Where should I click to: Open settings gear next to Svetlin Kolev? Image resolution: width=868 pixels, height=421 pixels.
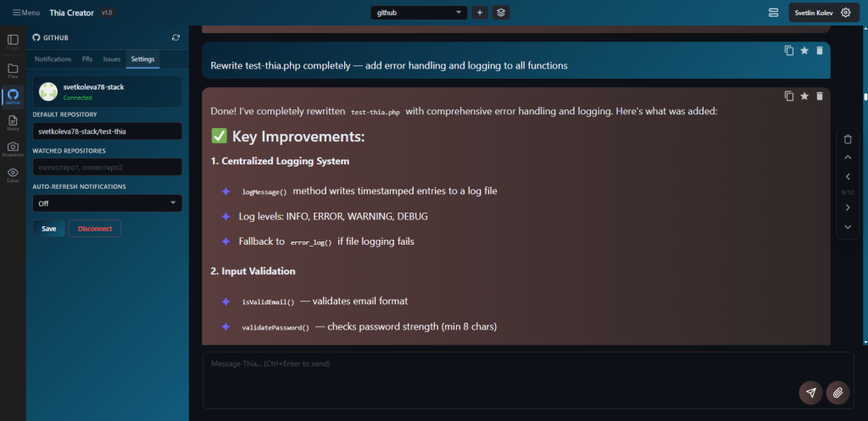click(845, 12)
